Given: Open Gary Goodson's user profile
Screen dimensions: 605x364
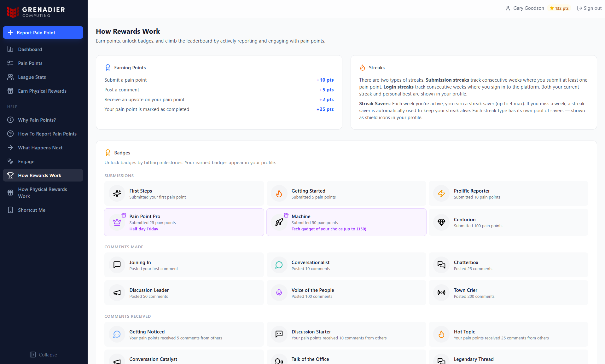Looking at the screenshot, I should pyautogui.click(x=525, y=8).
